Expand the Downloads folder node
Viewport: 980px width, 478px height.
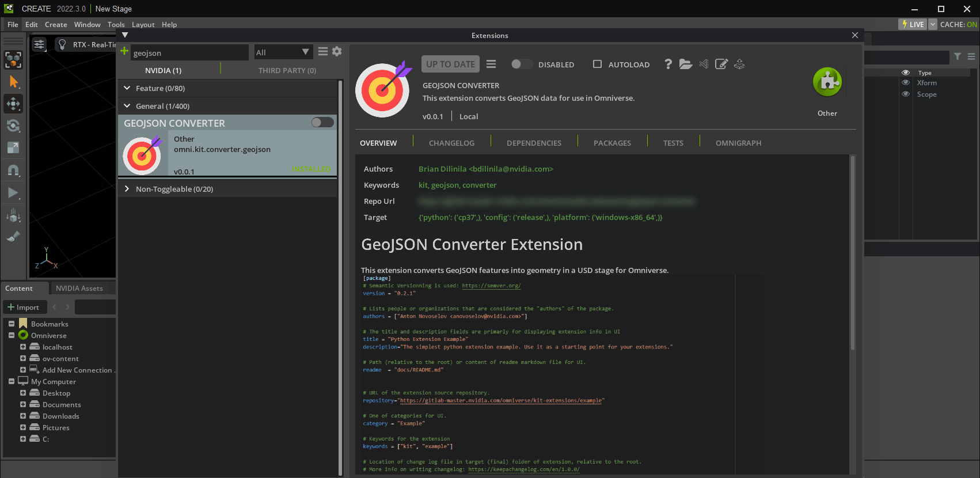(23, 416)
